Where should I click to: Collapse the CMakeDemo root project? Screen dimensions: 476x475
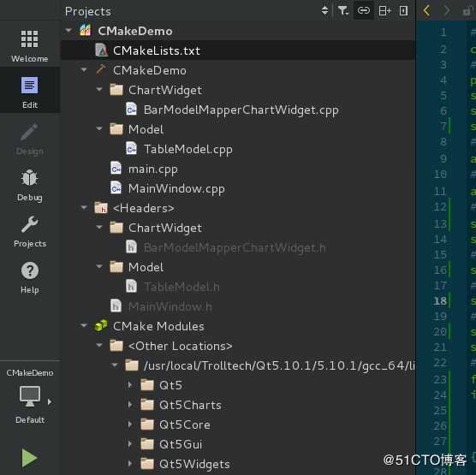(x=68, y=30)
